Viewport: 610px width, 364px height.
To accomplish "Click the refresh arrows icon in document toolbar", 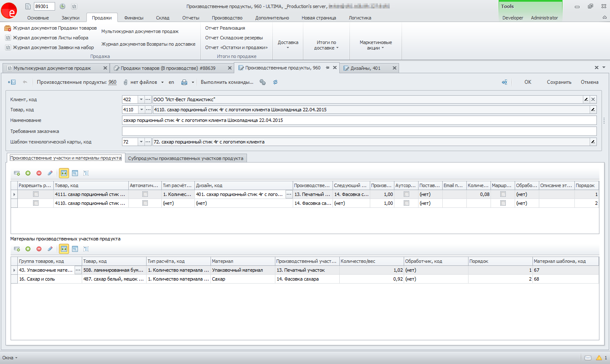I will [x=275, y=82].
